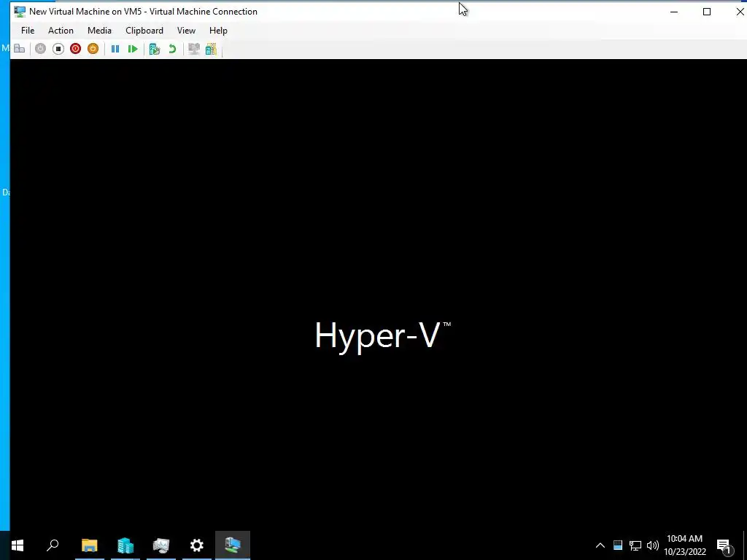The image size is (747, 560).
Task: Click the greyed-out Start VM icon
Action: [x=41, y=49]
